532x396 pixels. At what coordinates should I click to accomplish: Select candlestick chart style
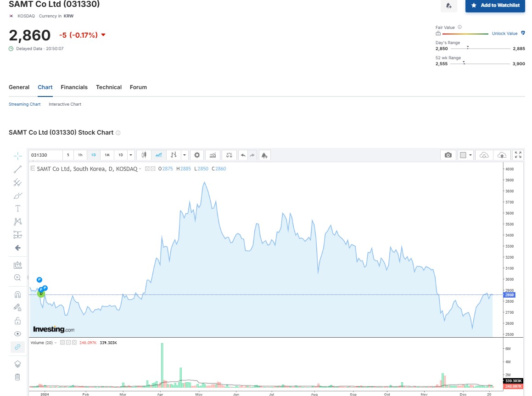click(144, 155)
